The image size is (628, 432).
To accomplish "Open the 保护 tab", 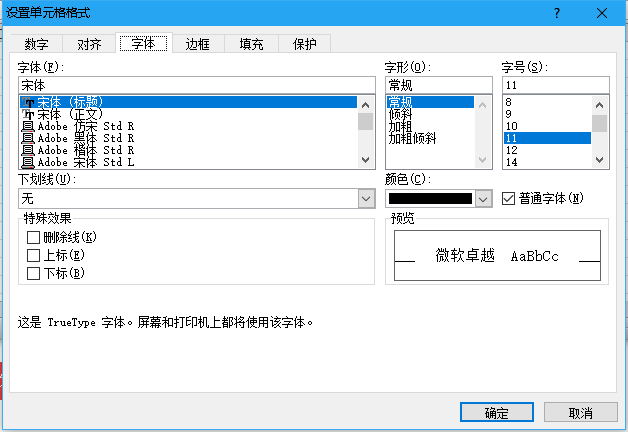I will pyautogui.click(x=304, y=44).
